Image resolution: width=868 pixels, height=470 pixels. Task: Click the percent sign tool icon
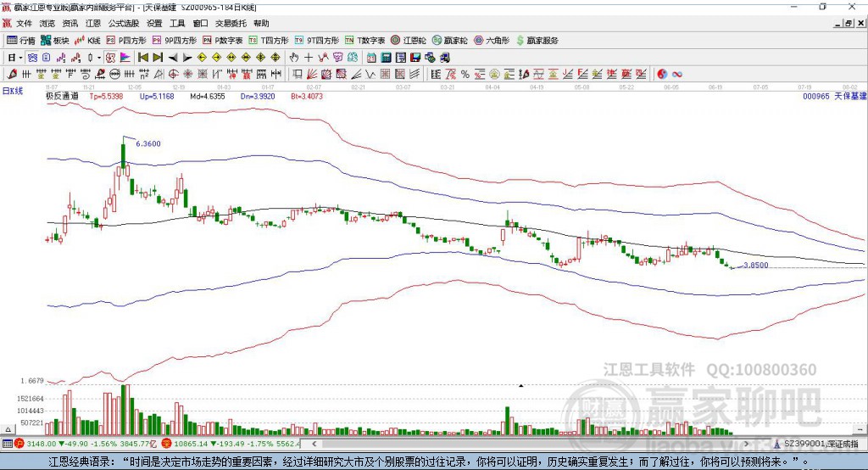465,75
